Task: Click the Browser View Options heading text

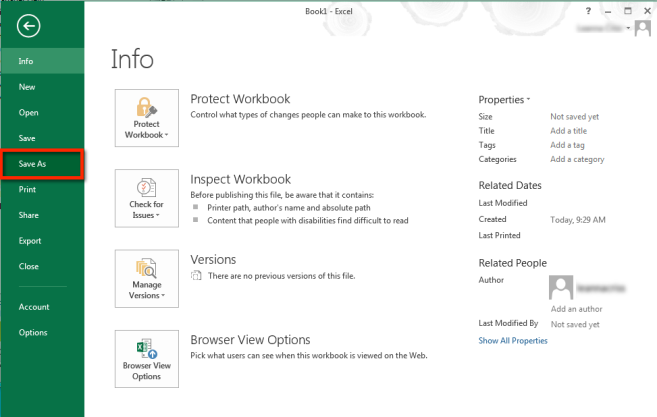Action: [251, 340]
